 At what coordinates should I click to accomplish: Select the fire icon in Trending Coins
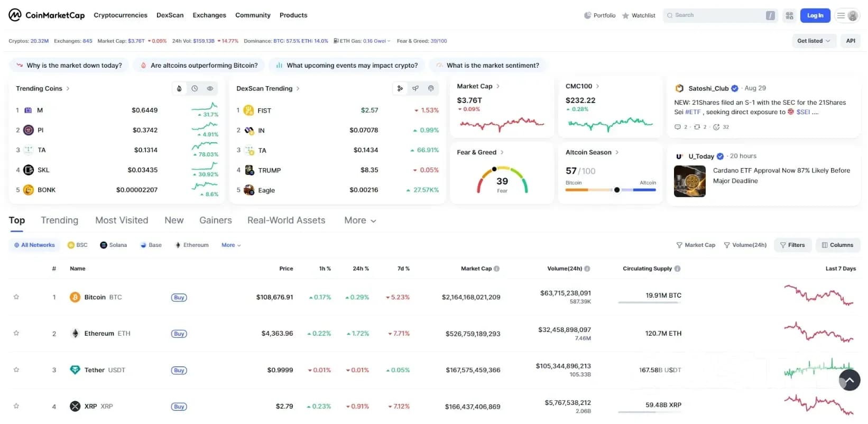click(179, 88)
